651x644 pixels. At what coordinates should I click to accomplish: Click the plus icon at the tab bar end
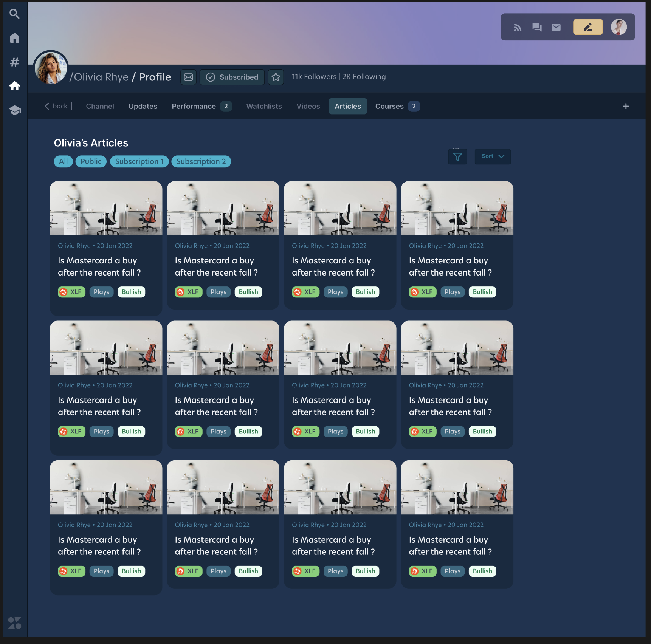click(626, 106)
